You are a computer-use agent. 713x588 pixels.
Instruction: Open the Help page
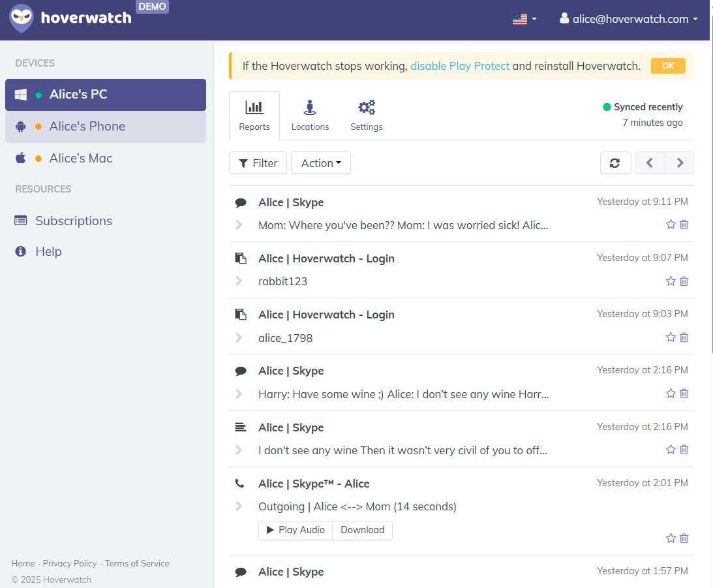pos(49,251)
